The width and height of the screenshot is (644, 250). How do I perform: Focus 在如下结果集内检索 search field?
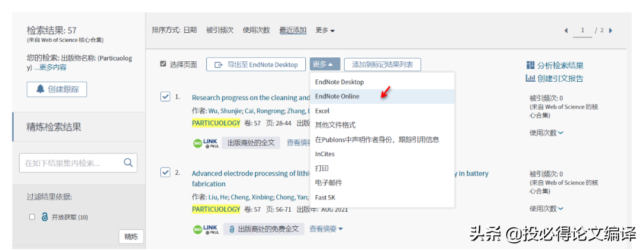[78, 163]
